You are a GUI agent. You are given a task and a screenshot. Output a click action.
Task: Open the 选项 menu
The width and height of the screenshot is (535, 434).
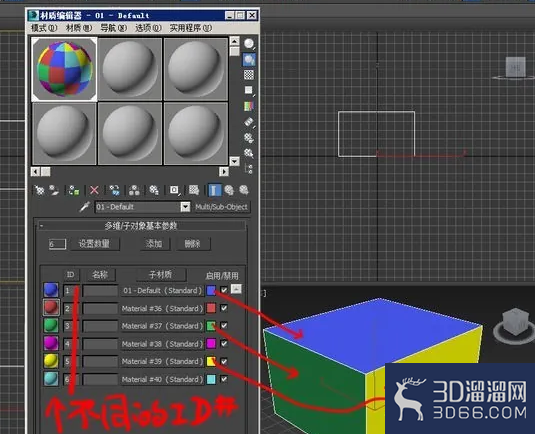coord(148,28)
